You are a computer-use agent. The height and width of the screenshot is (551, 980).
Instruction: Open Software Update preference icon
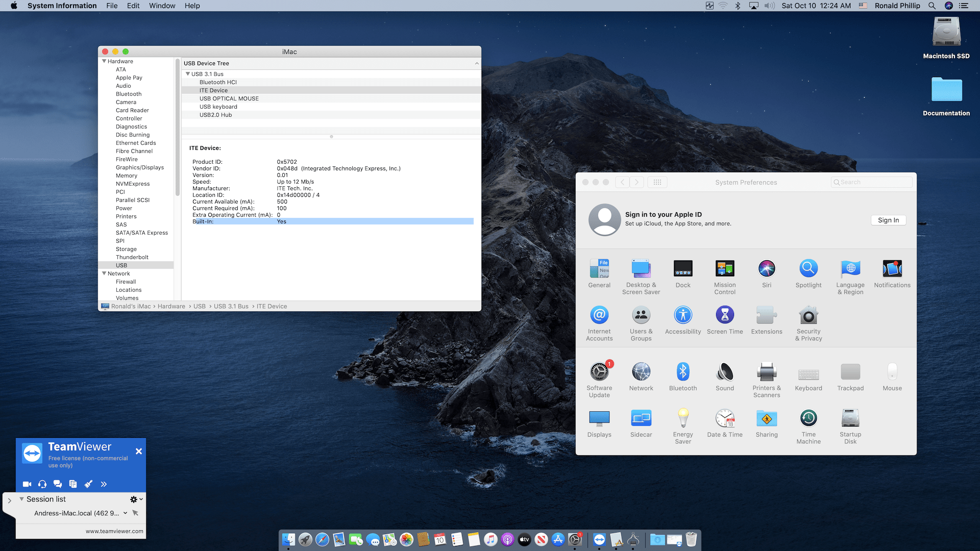[x=599, y=372]
